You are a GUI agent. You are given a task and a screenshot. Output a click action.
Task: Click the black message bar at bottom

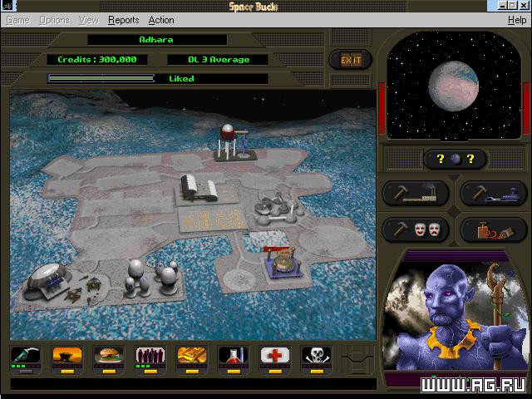click(194, 384)
